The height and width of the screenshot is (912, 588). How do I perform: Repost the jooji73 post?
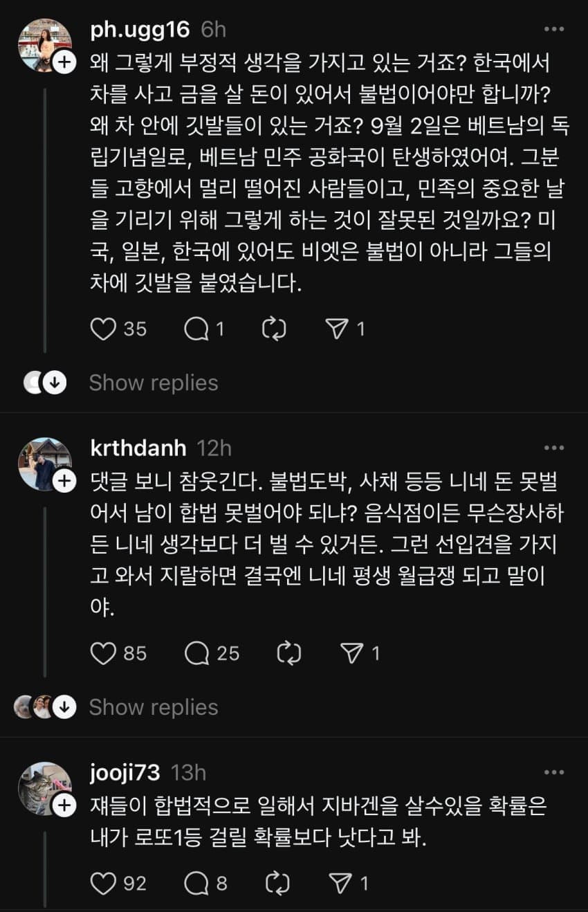pyautogui.click(x=278, y=883)
